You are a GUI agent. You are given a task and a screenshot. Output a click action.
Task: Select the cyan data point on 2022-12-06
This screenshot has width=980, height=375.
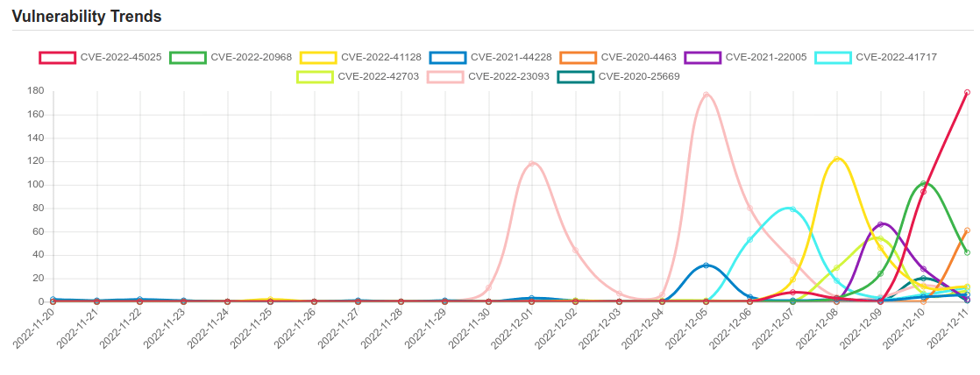click(x=749, y=240)
